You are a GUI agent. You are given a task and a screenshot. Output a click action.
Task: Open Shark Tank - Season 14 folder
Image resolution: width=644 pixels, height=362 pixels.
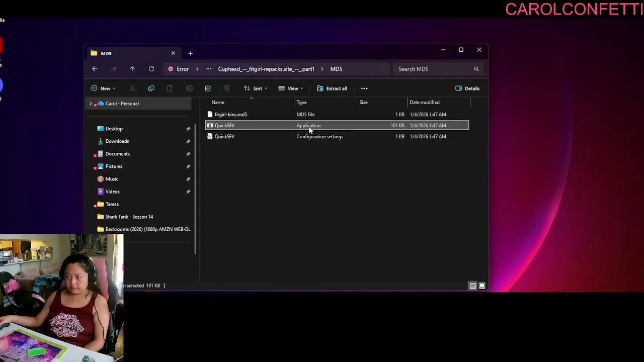[x=129, y=217]
